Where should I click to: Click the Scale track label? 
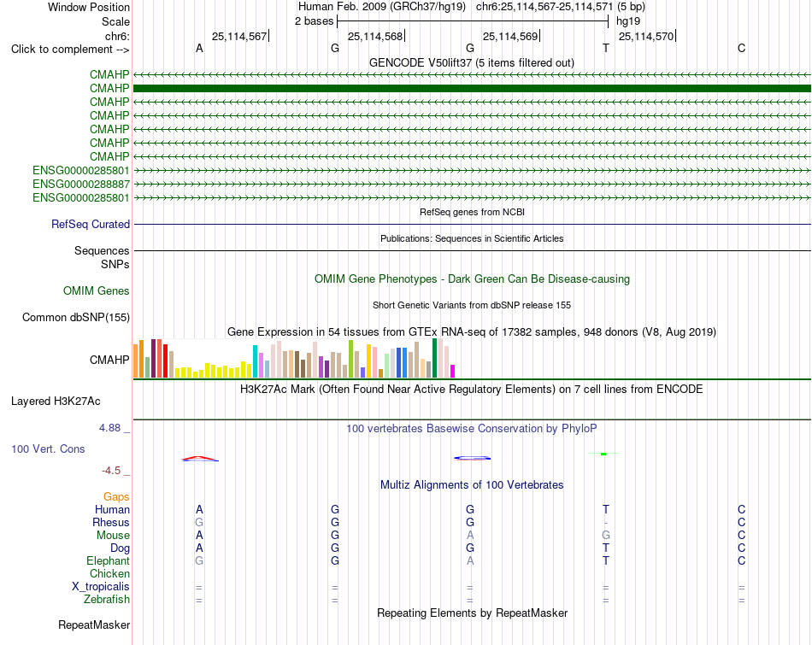tap(115, 21)
